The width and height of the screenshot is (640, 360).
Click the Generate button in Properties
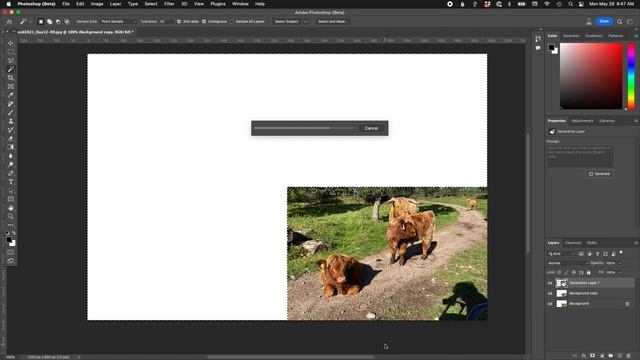(599, 174)
